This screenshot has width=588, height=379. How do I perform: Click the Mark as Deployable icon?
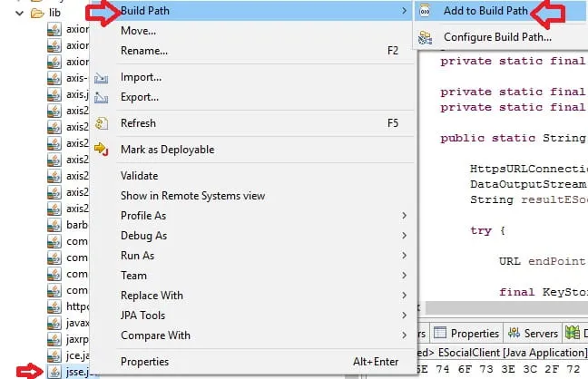pyautogui.click(x=102, y=150)
